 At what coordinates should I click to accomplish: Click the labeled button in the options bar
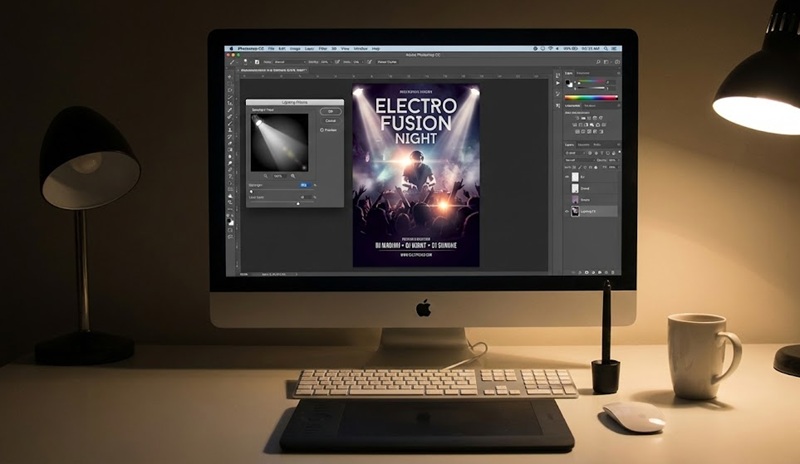pyautogui.click(x=387, y=62)
